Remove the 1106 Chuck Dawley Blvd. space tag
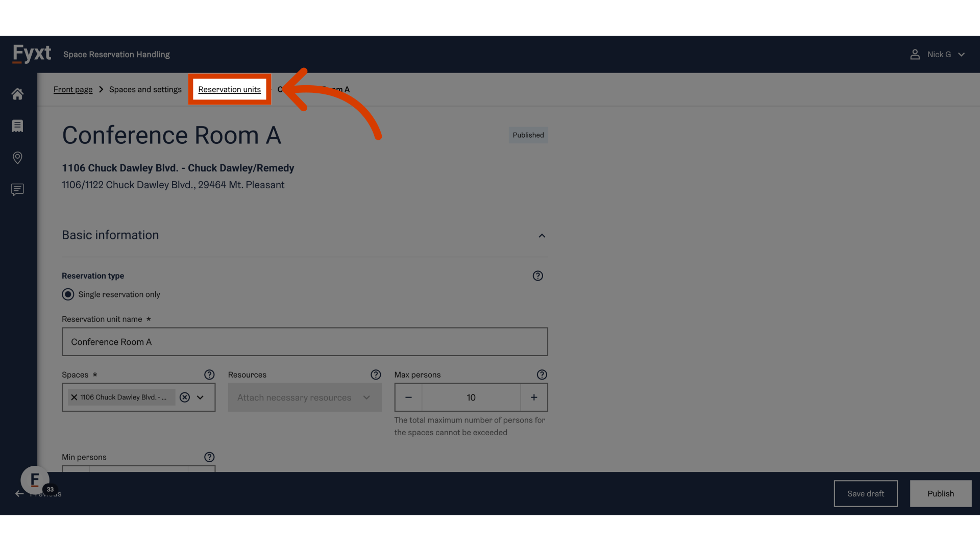Image resolution: width=980 pixels, height=551 pixels. pos(74,397)
